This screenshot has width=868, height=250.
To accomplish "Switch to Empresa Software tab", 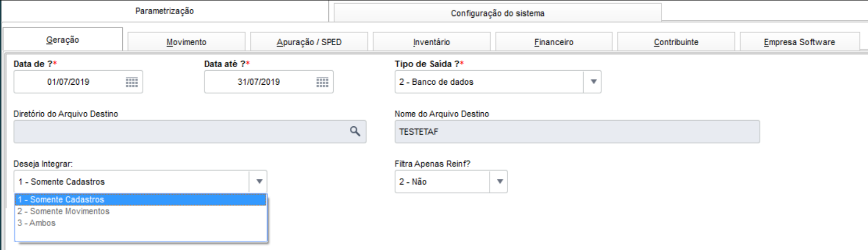I will tap(799, 42).
